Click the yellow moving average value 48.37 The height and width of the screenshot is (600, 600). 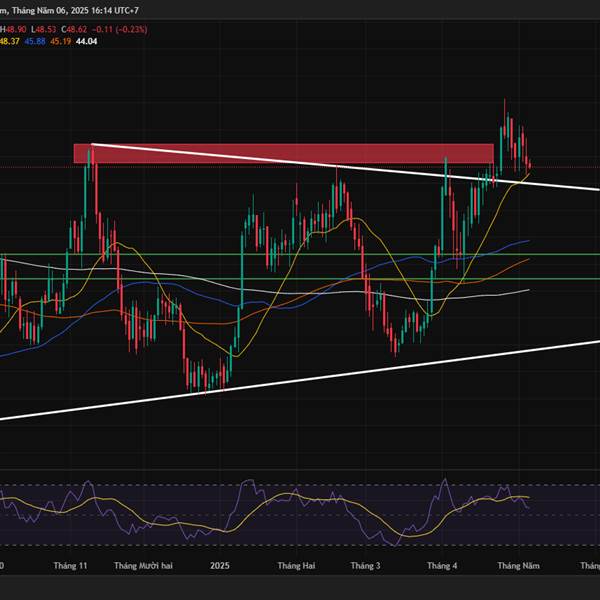pyautogui.click(x=10, y=41)
